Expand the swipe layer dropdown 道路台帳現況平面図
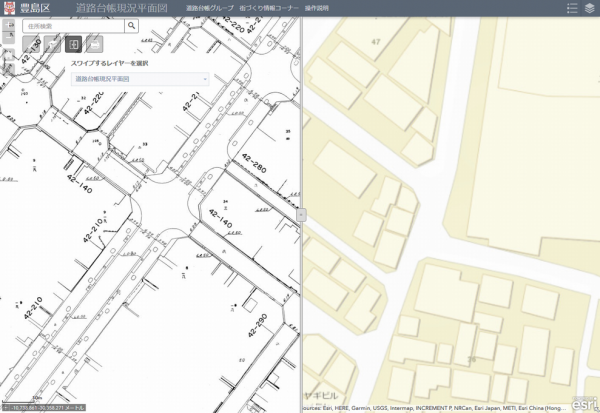600x413 pixels. 140,78
